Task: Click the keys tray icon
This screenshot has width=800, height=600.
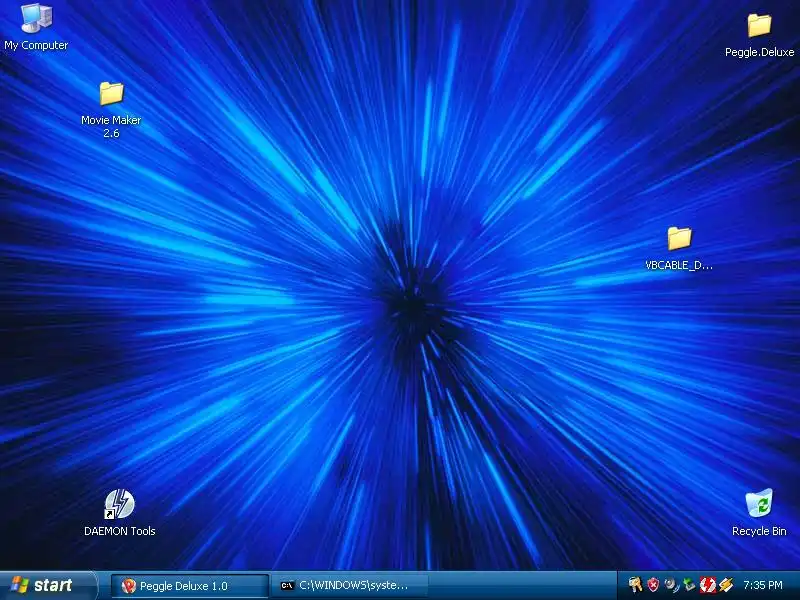Action: point(635,585)
